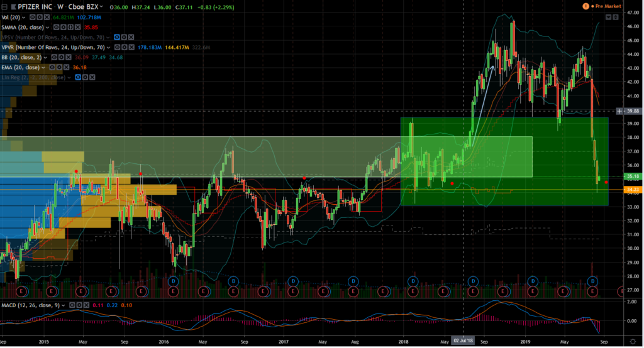Image resolution: width=644 pixels, height=348 pixels.
Task: Hide the EMA (20, close) indicator
Action: [x=52, y=67]
